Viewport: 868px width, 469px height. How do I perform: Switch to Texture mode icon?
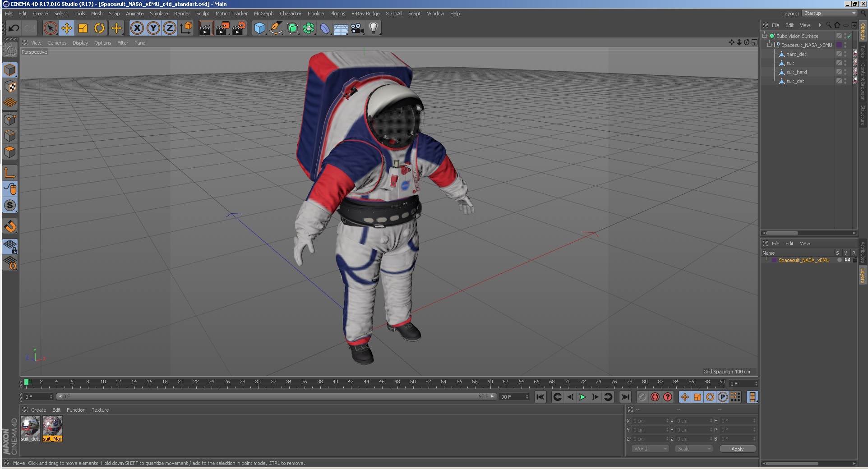[10, 86]
